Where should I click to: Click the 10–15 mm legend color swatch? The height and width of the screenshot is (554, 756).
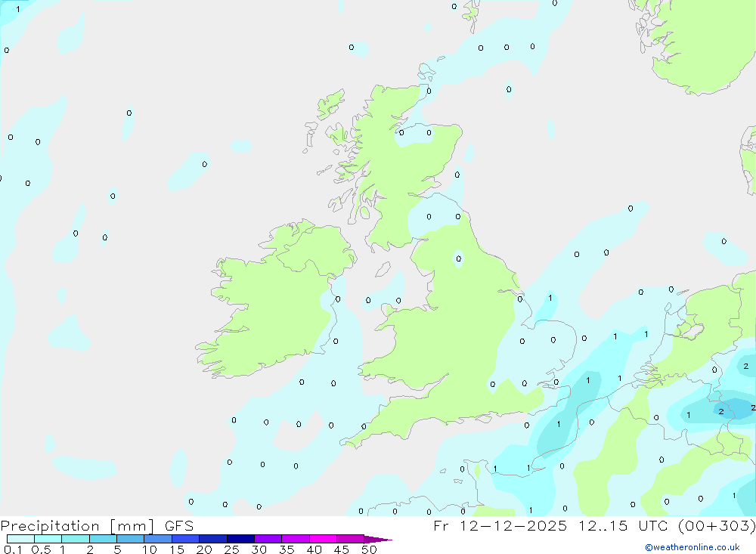pyautogui.click(x=158, y=539)
